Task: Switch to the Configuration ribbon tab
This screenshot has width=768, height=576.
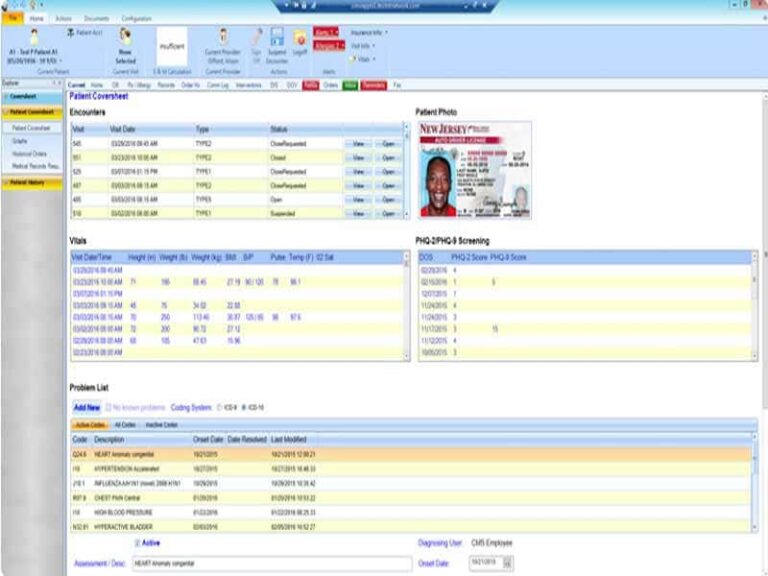Action: pos(136,19)
